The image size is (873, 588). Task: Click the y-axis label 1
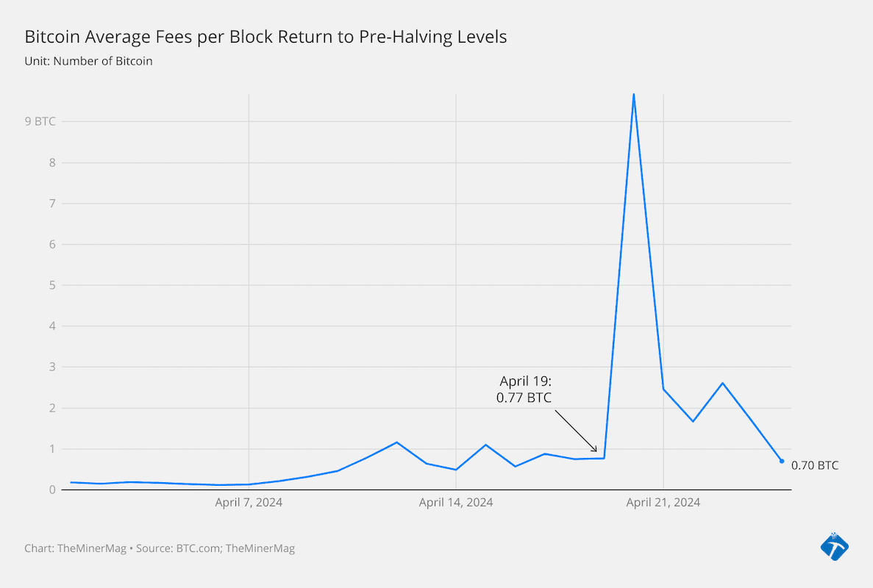coord(52,449)
